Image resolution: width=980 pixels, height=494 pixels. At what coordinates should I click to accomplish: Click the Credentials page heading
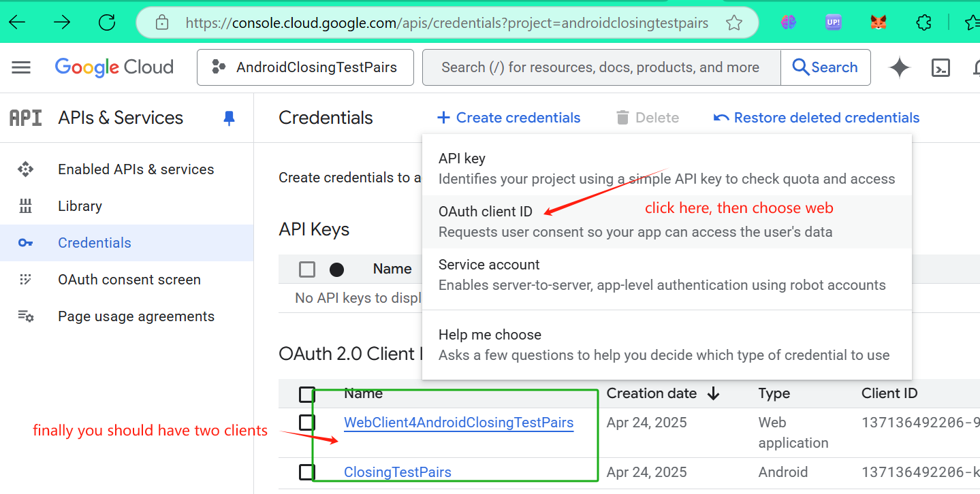326,118
